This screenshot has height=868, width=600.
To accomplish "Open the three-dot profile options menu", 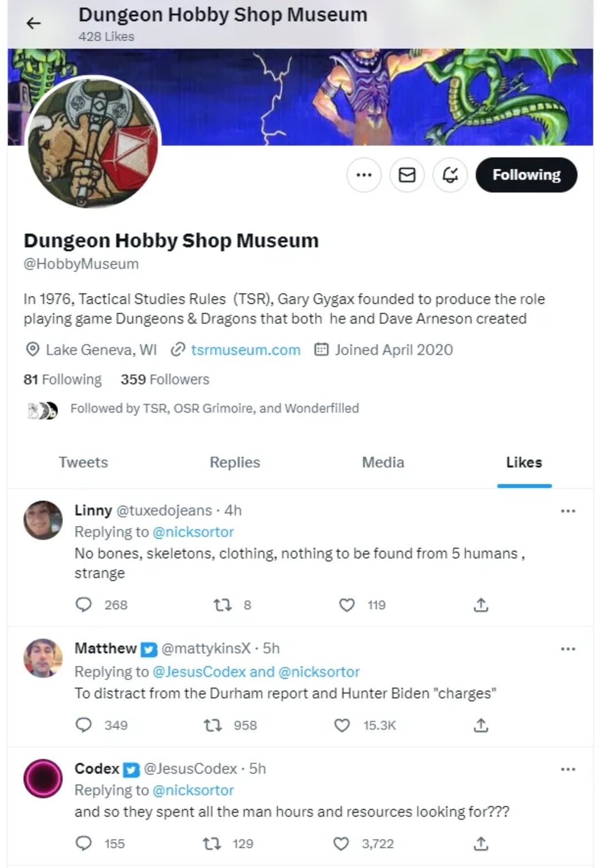I will (364, 175).
